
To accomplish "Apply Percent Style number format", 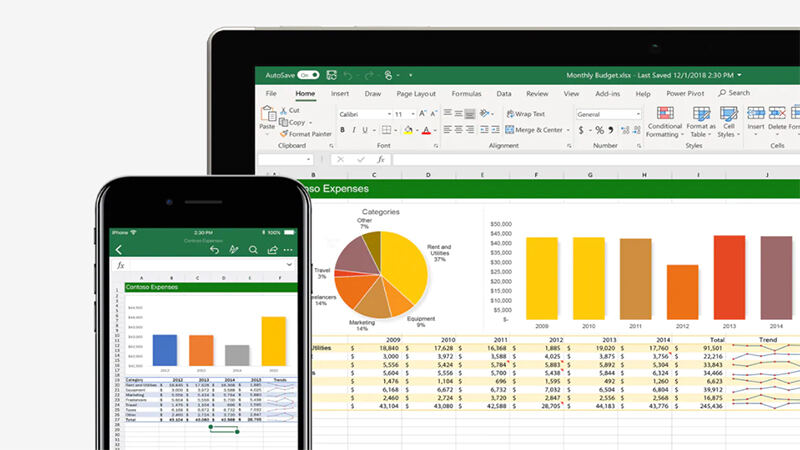I will click(599, 131).
